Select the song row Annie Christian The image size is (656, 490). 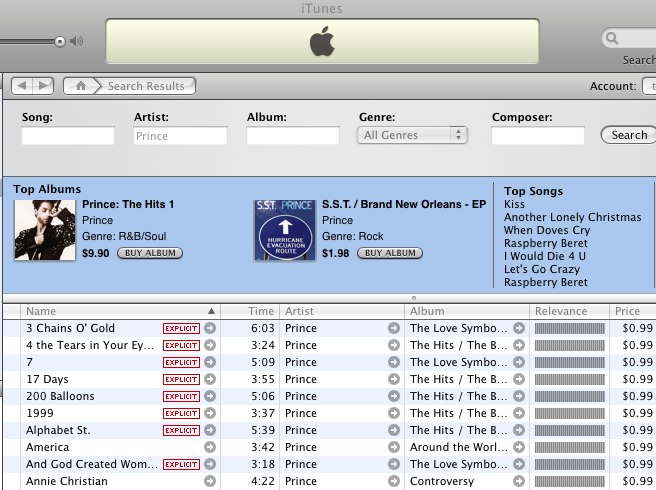[x=329, y=481]
